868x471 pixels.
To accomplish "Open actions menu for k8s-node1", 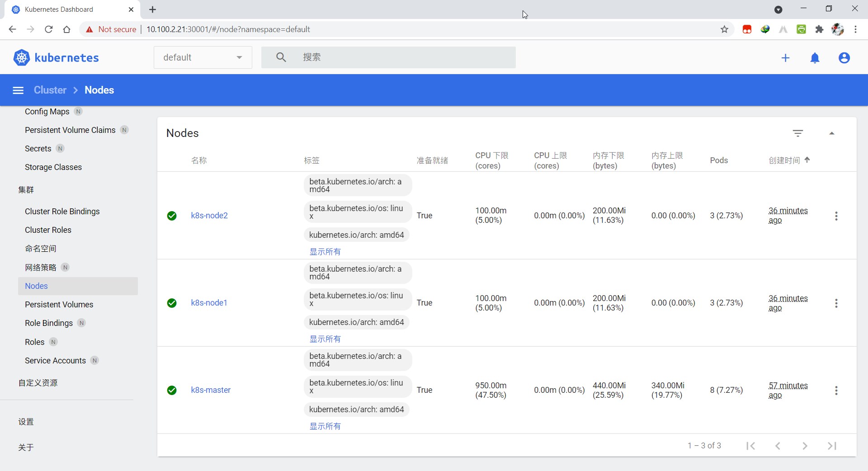I will [x=836, y=303].
